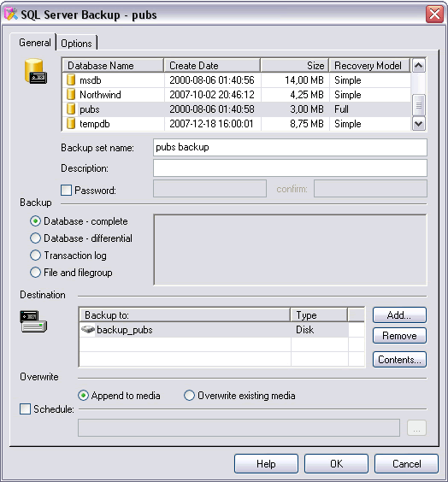Click the Full recovery model cell

click(x=342, y=109)
